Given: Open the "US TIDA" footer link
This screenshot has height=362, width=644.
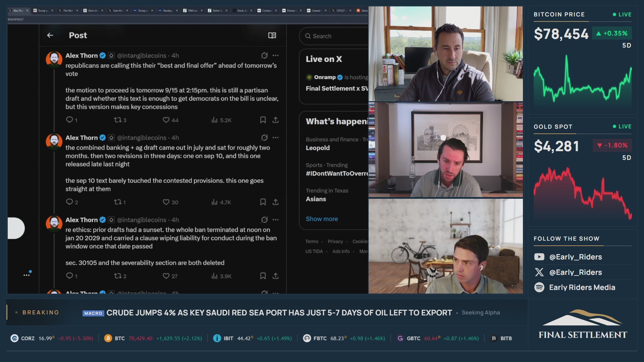Looking at the screenshot, I should (314, 251).
